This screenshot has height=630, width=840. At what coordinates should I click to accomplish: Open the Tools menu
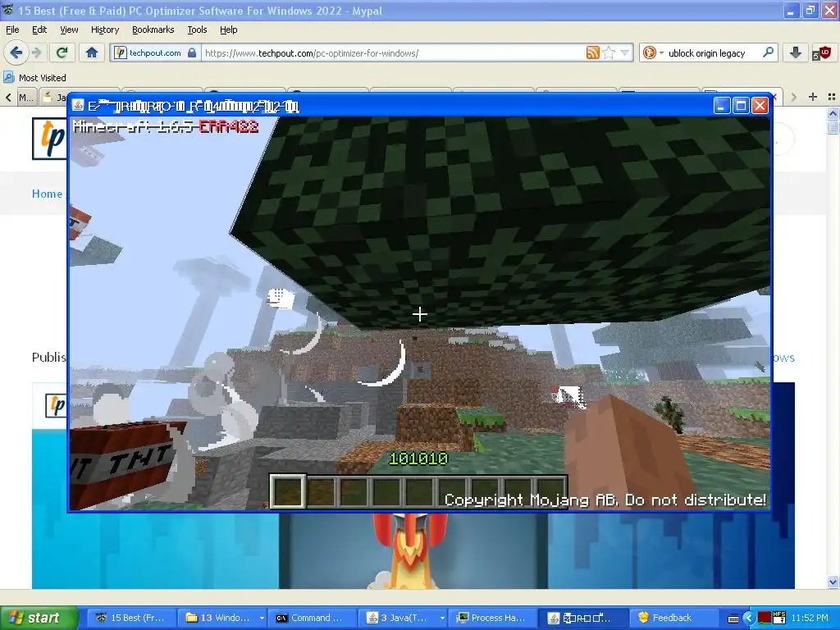(x=197, y=30)
